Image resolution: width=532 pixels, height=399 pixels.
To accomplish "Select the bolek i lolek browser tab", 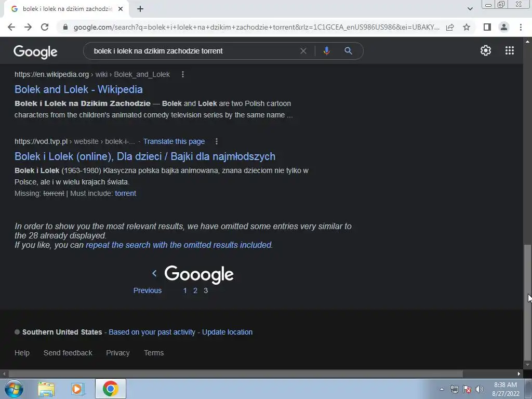I will coord(66,9).
